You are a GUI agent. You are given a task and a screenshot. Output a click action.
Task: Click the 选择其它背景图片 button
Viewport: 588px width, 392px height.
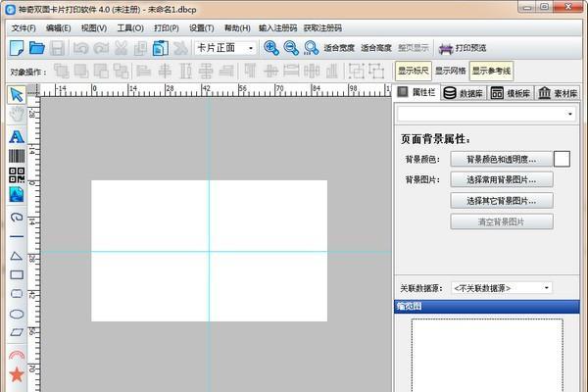502,201
